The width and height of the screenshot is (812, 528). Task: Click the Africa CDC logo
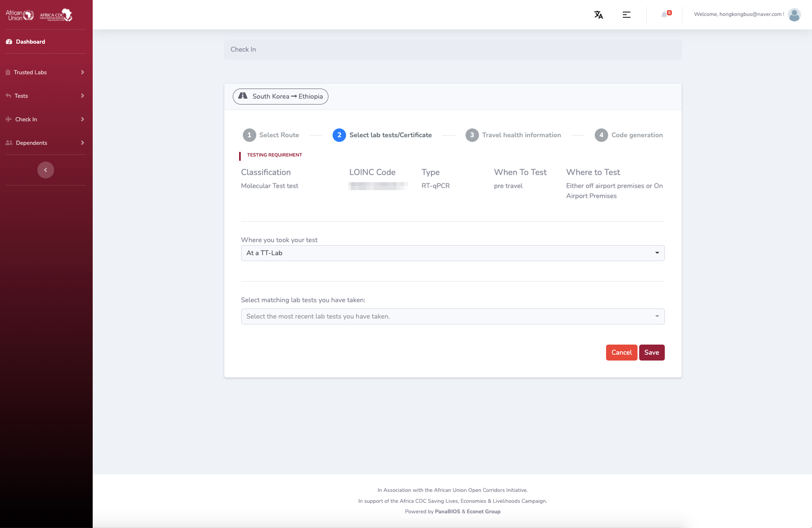click(x=56, y=15)
